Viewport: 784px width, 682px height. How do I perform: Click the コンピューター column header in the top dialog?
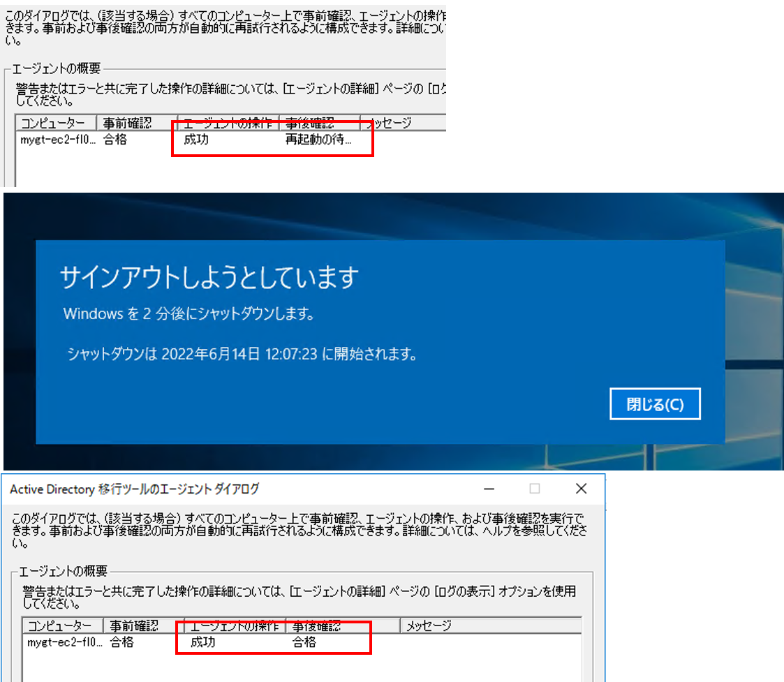click(x=56, y=123)
